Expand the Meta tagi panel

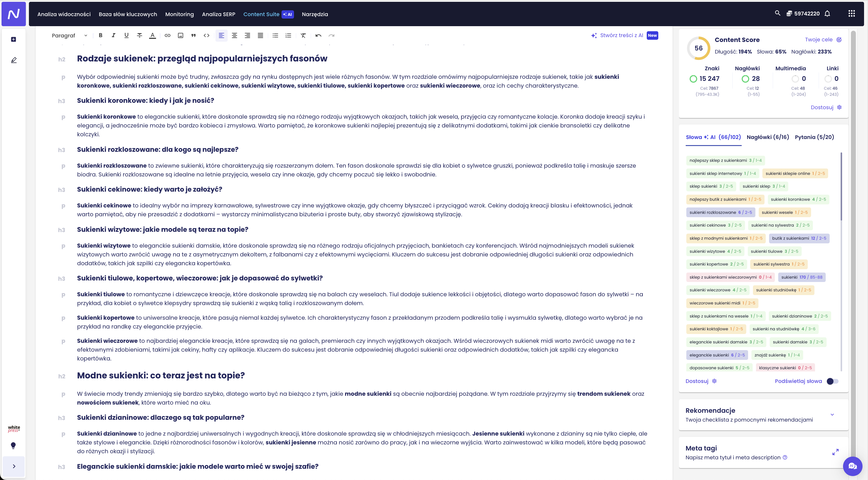click(x=835, y=452)
